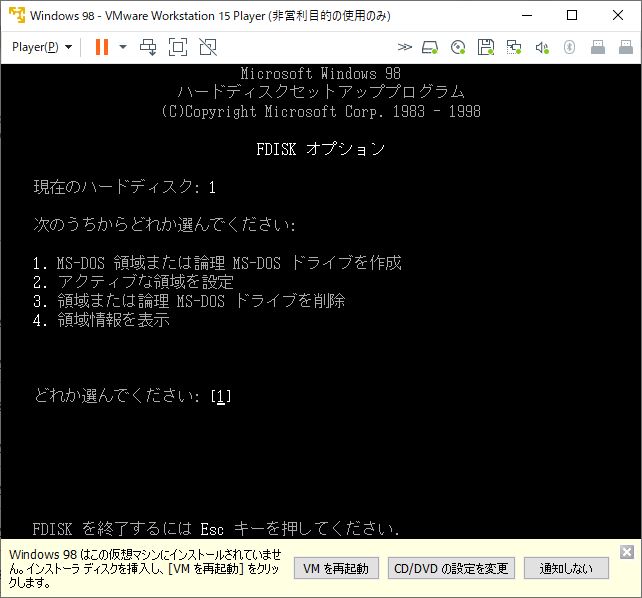Click the last printer icon at toolbar edge

[x=626, y=47]
